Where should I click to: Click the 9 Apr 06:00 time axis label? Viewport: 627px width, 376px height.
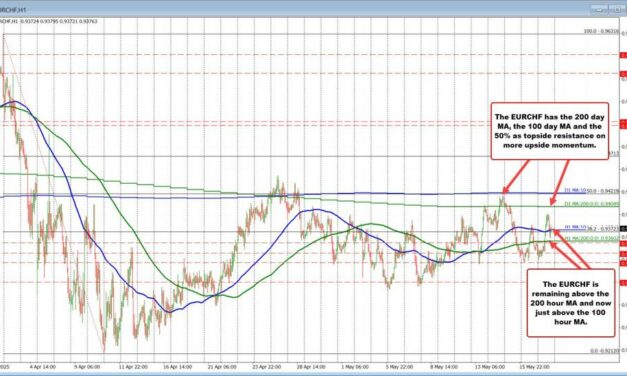87,366
